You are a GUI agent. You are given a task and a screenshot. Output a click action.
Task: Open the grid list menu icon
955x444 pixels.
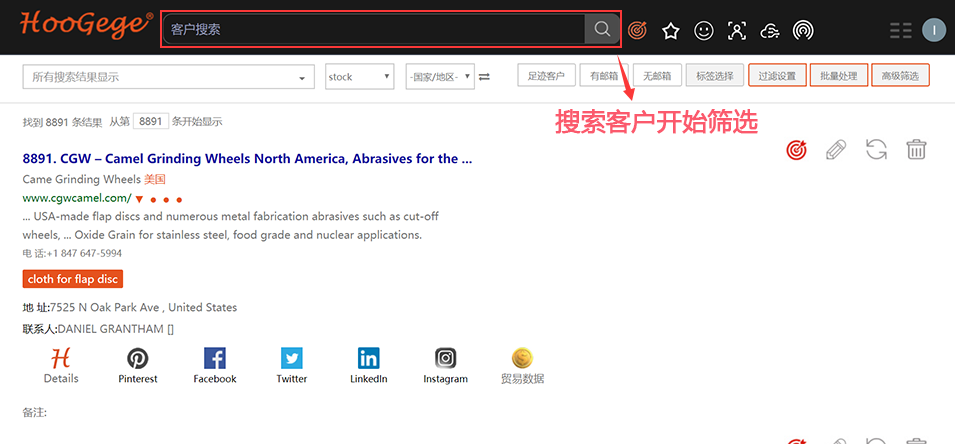(900, 30)
